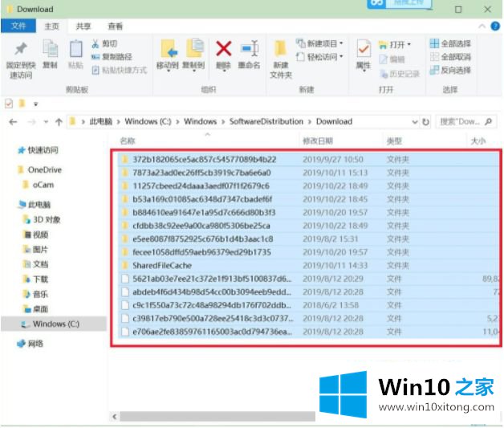The image size is (504, 428).
Task: Click the Copy icon in ribbon
Action: point(50,48)
